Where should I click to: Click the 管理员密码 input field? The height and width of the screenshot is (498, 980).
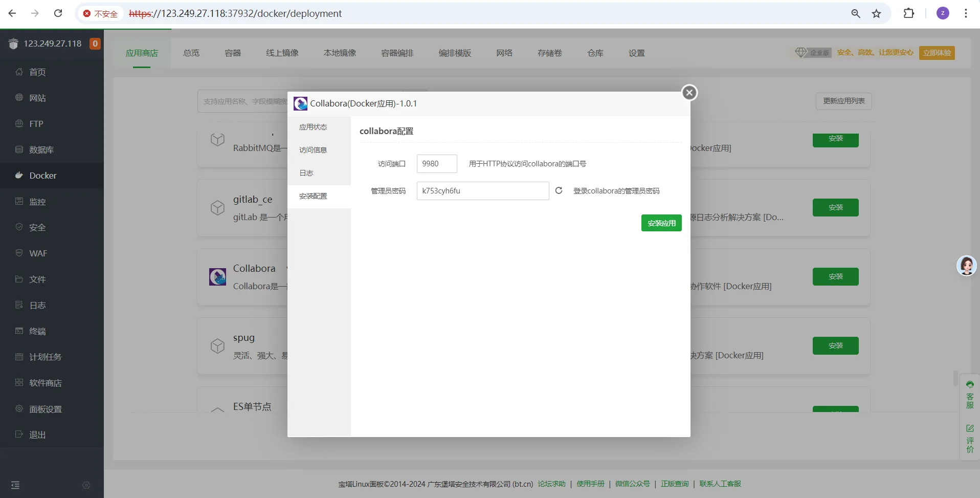pos(483,191)
